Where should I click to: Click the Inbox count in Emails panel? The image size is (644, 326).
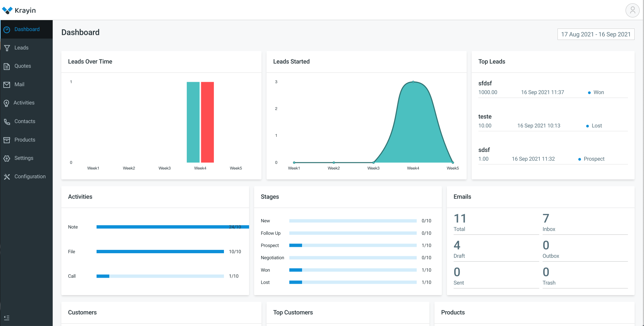click(546, 218)
